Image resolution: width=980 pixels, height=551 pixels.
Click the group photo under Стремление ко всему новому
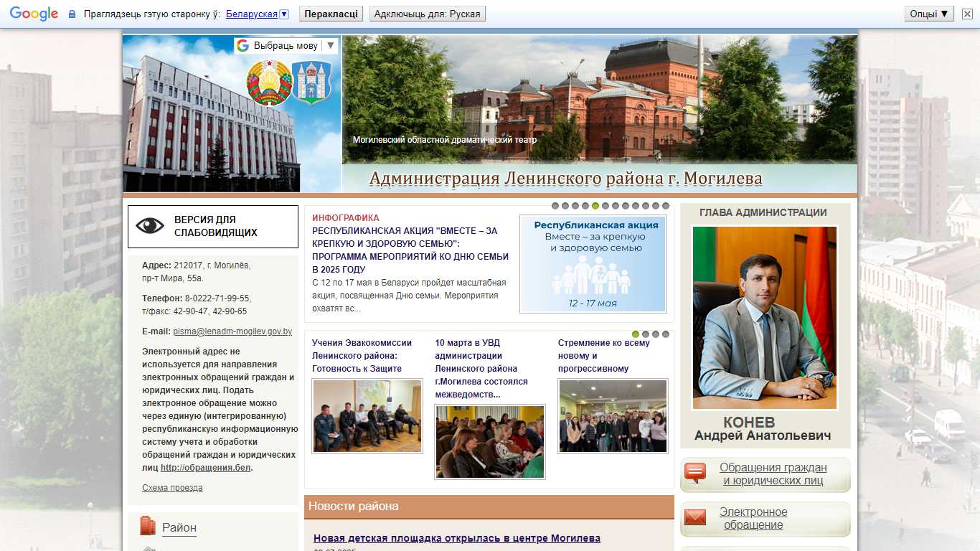(613, 416)
